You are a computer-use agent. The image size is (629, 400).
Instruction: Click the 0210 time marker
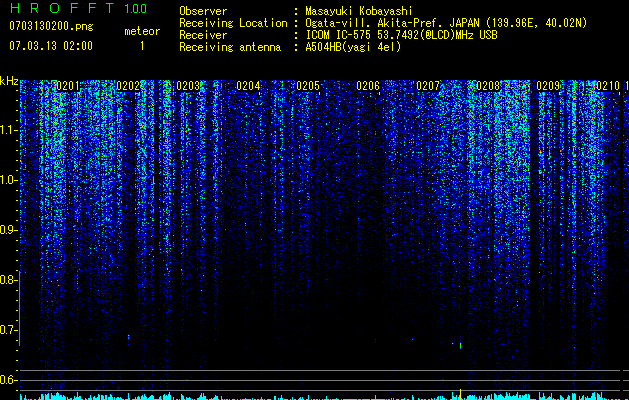(608, 86)
